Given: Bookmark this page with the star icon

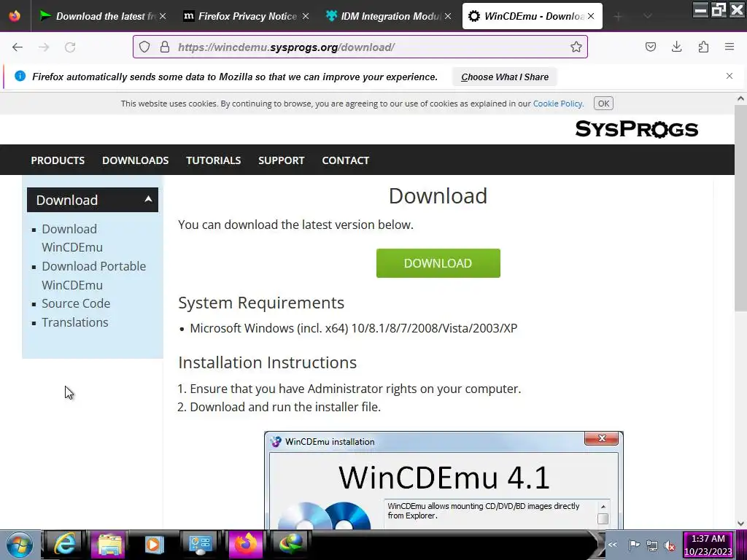Looking at the screenshot, I should coord(576,47).
